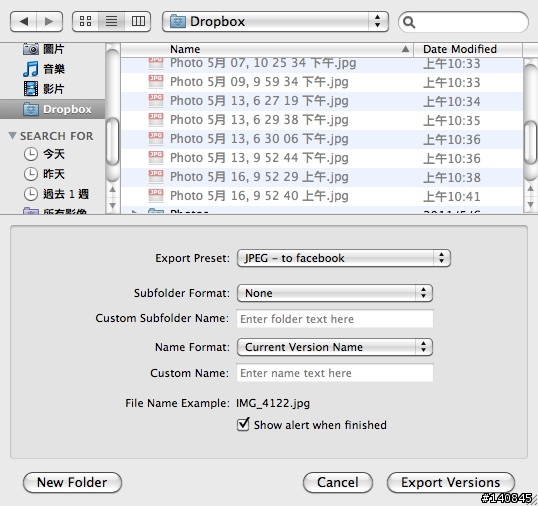
Task: Collapse the SEARCH FOR section
Action: click(12, 136)
